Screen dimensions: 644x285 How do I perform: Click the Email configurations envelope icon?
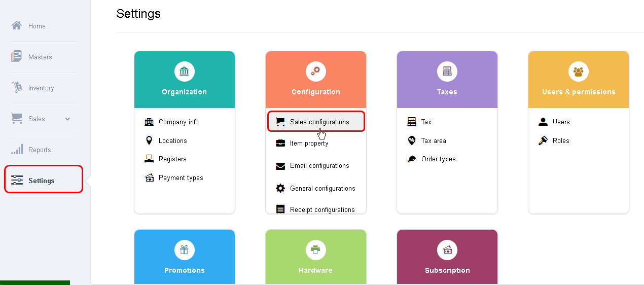tap(280, 166)
